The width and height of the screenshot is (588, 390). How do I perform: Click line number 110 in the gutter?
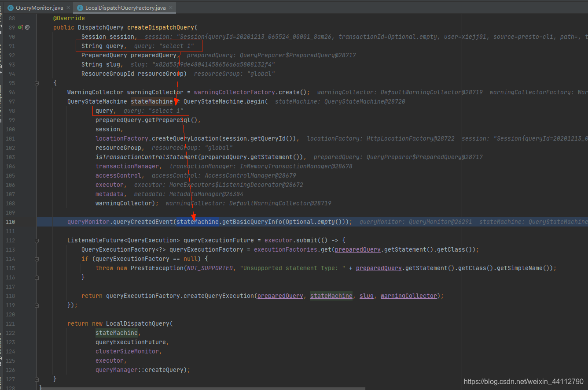click(x=10, y=222)
